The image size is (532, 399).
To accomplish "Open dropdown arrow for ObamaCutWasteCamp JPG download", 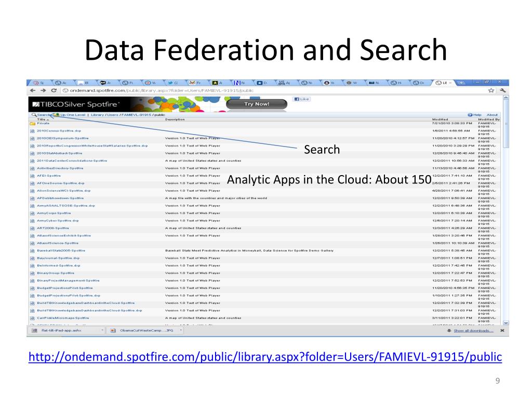I will coord(181,330).
